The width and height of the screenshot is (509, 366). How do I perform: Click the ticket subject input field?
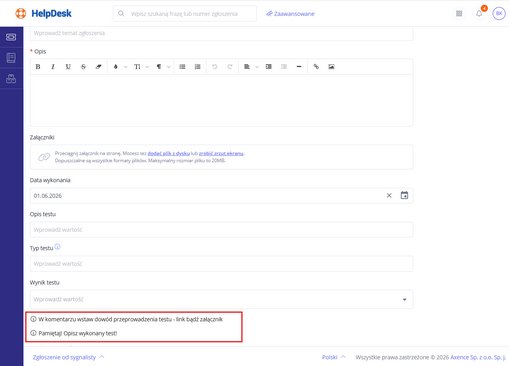pos(221,33)
